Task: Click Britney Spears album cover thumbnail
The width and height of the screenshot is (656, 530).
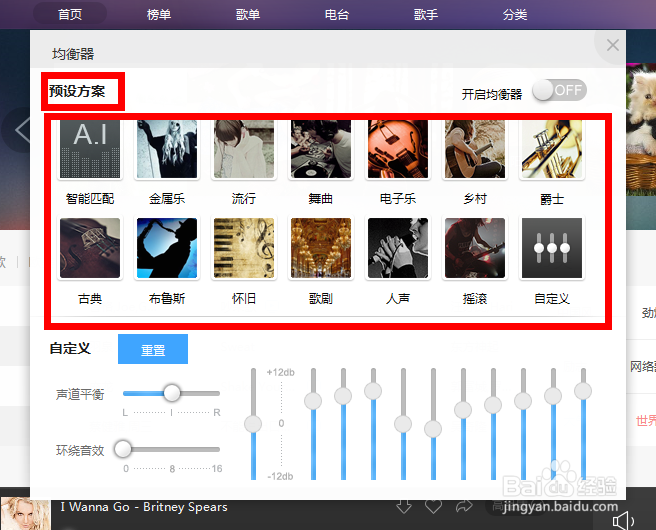Action: click(x=26, y=514)
